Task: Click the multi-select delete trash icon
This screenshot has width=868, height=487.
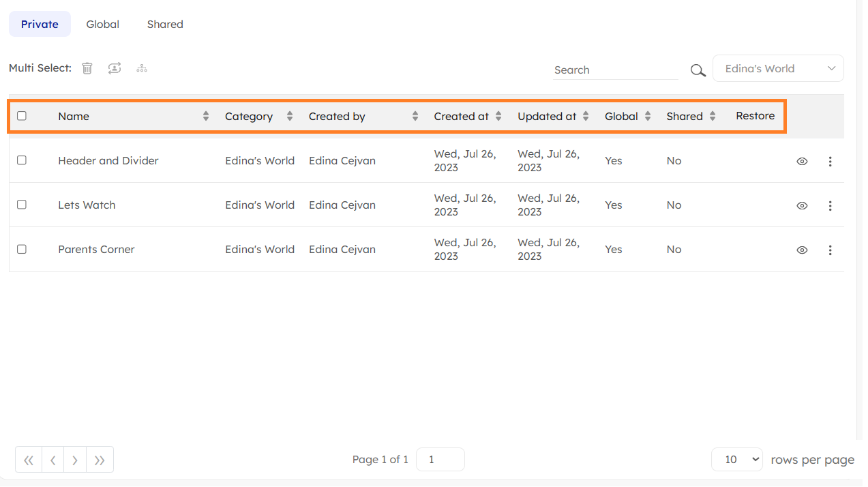Action: (x=87, y=68)
